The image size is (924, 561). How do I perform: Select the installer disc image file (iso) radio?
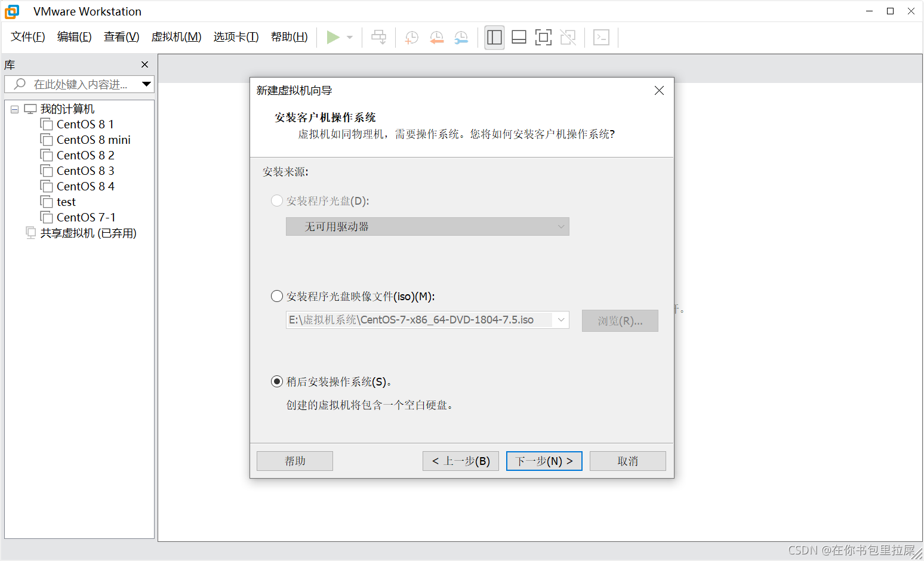pos(277,296)
